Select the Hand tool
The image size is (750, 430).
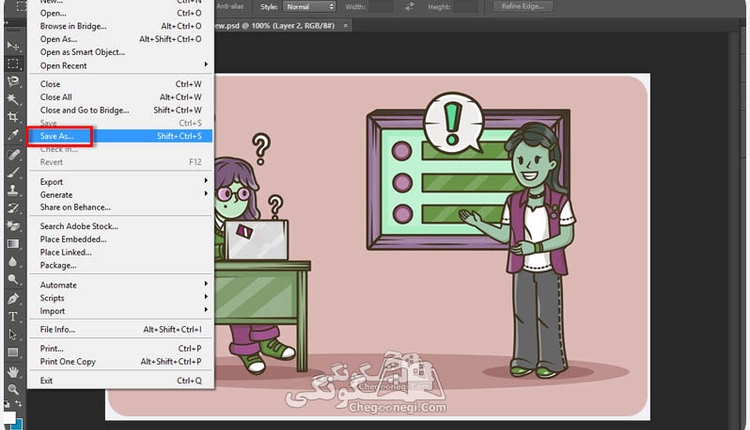pyautogui.click(x=13, y=372)
